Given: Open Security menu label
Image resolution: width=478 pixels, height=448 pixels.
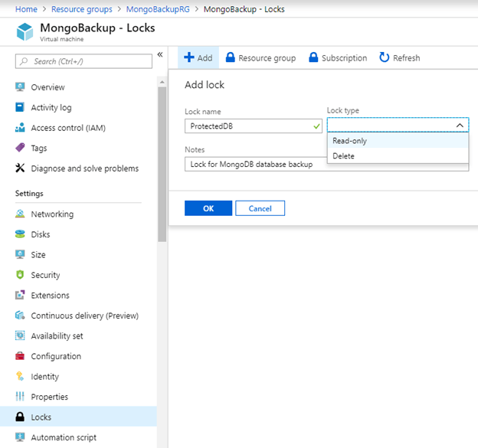Looking at the screenshot, I should click(45, 275).
